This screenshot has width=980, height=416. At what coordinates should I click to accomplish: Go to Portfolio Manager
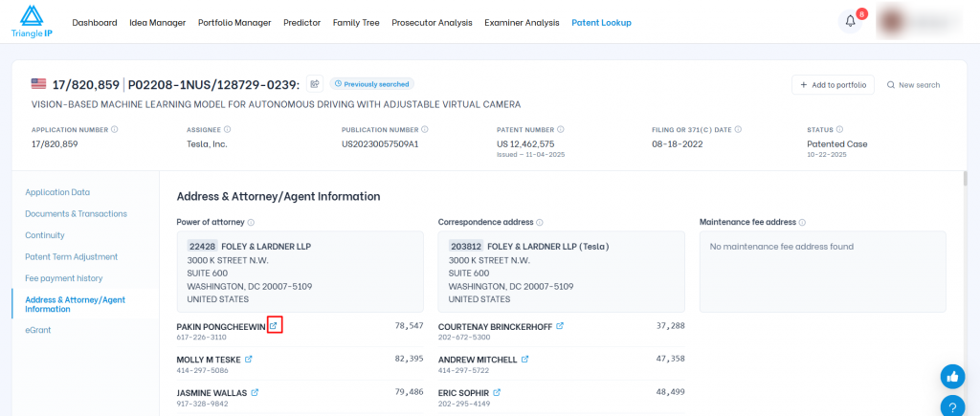[x=234, y=23]
